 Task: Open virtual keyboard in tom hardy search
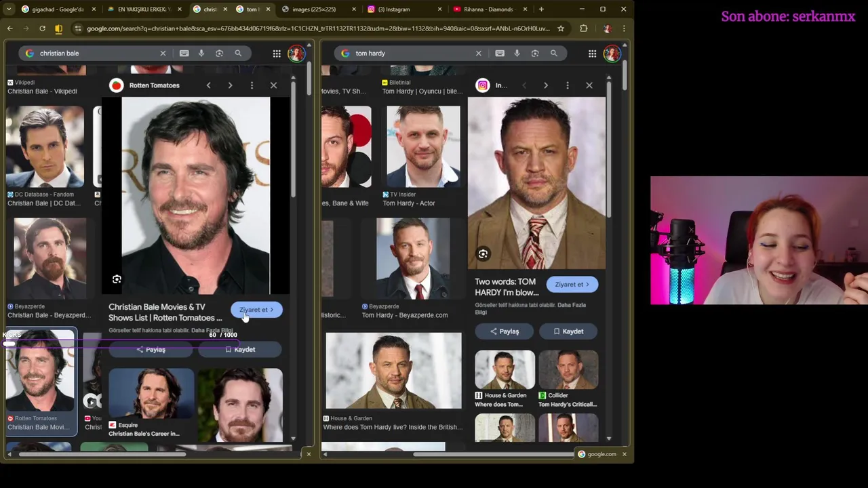tap(500, 53)
